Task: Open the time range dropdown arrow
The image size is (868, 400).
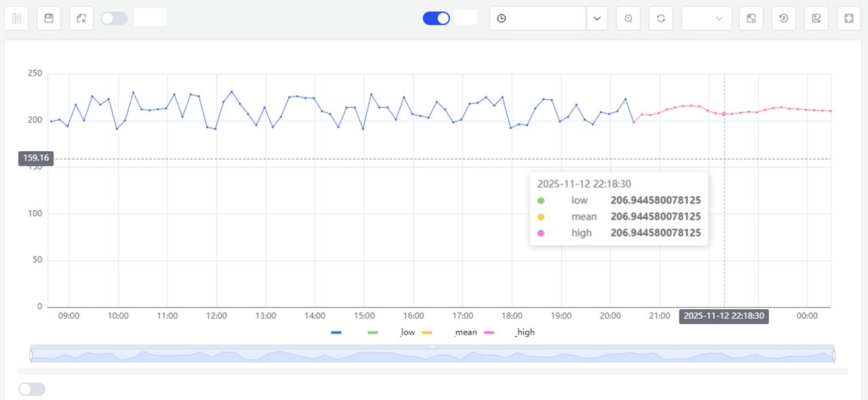Action: (597, 18)
